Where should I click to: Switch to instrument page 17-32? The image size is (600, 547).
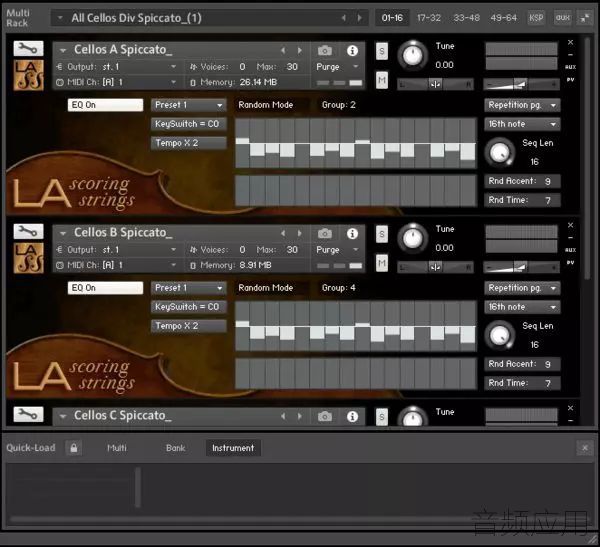[429, 18]
